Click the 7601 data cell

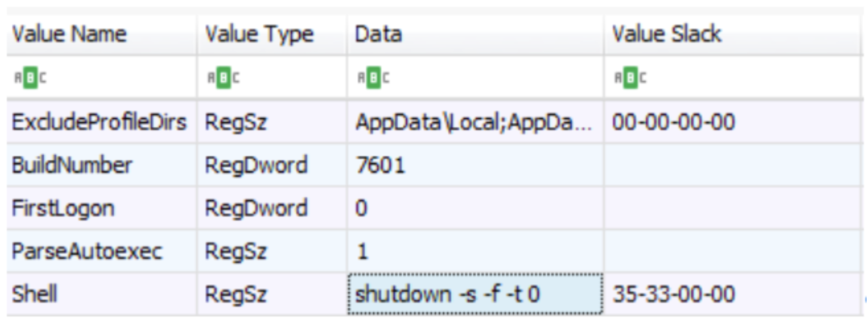[477, 166]
